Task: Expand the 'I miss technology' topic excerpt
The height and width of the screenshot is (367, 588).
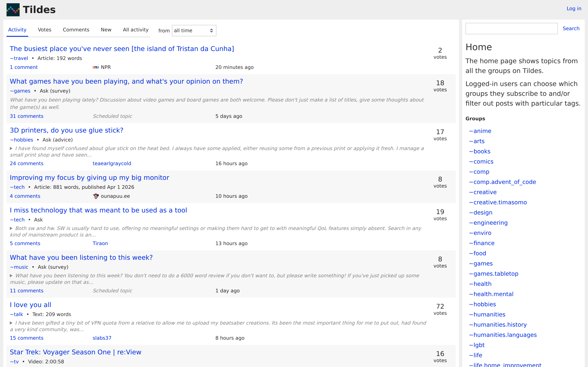Action: click(x=11, y=228)
